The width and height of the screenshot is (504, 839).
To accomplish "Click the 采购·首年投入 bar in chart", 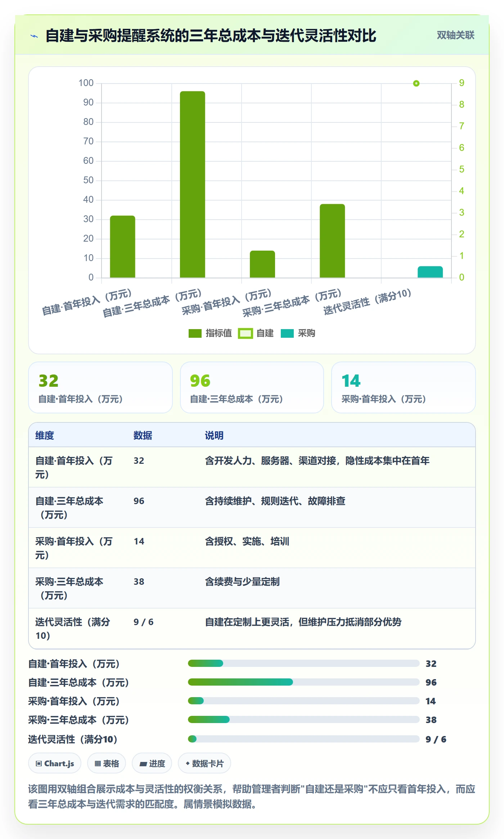I will click(262, 264).
